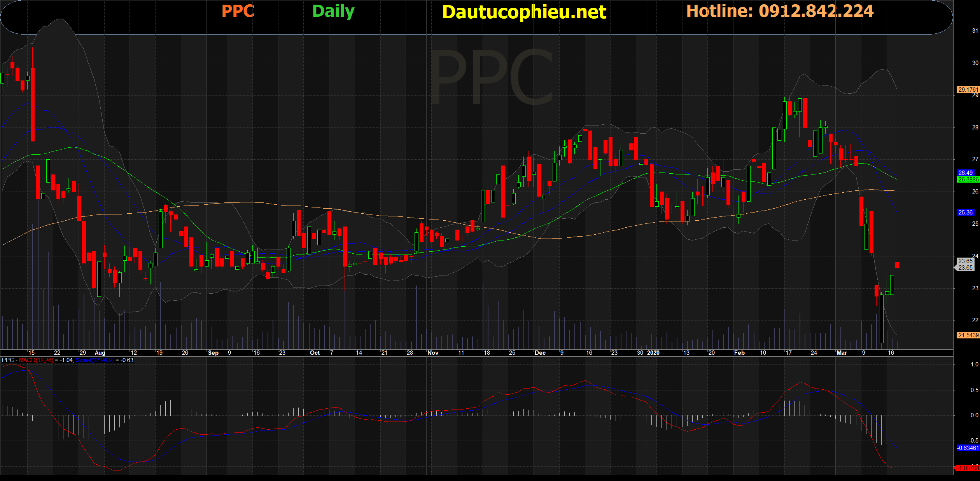
Task: Click the Dec marker on date axis
Action: pos(540,353)
